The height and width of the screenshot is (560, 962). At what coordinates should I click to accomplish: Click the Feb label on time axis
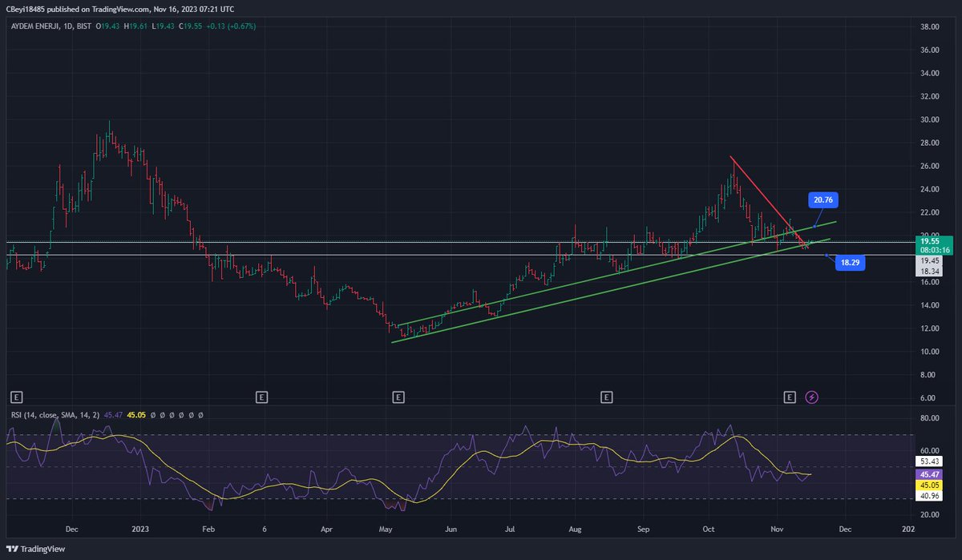[x=208, y=529]
